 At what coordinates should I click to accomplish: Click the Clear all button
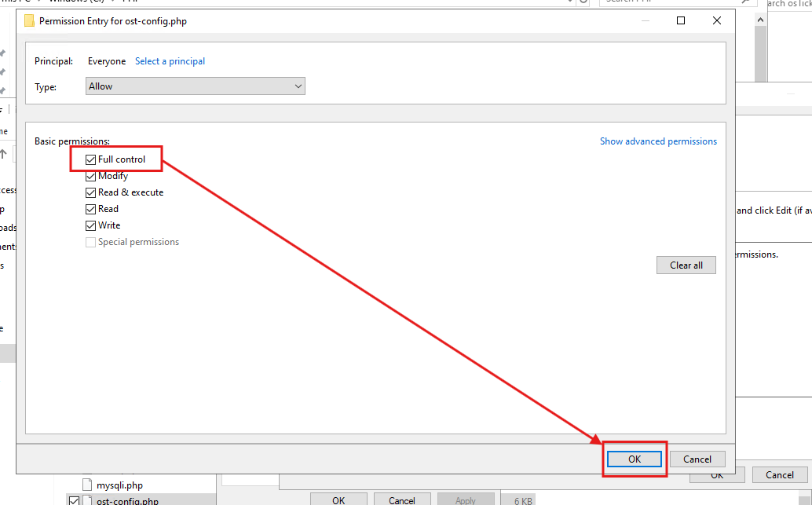pos(686,265)
